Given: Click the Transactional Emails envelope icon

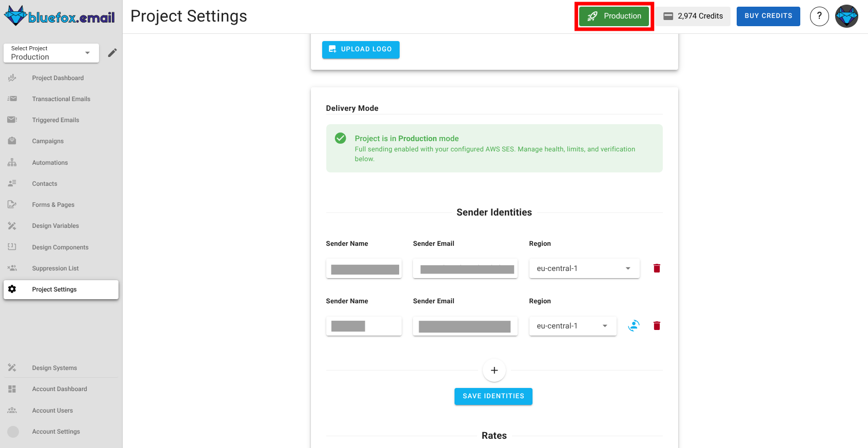Looking at the screenshot, I should (x=12, y=99).
